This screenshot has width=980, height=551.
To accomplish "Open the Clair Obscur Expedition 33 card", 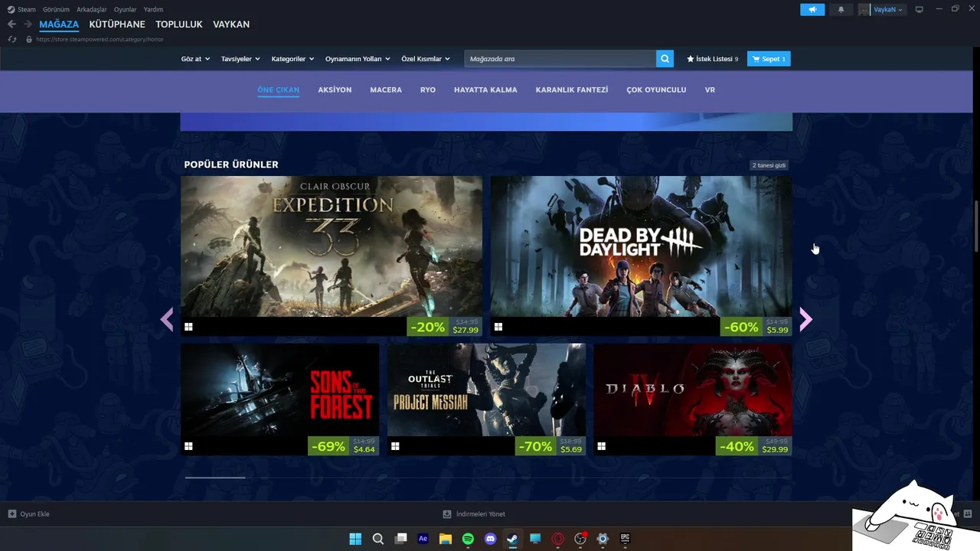I will coord(332,256).
